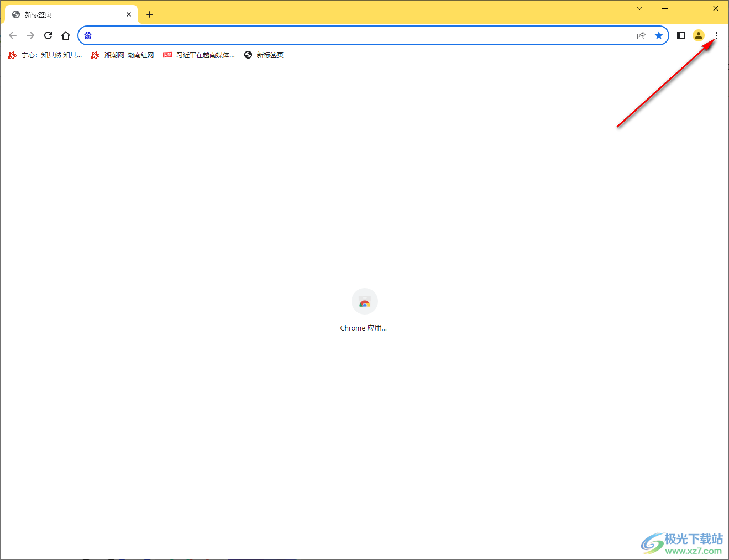
Task: Open the tab search chevron
Action: (639, 8)
